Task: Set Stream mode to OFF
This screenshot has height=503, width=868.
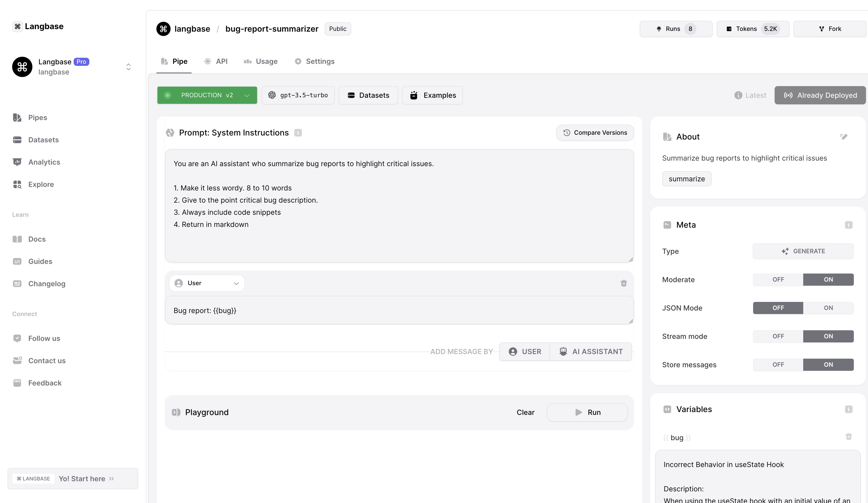Action: (x=778, y=336)
